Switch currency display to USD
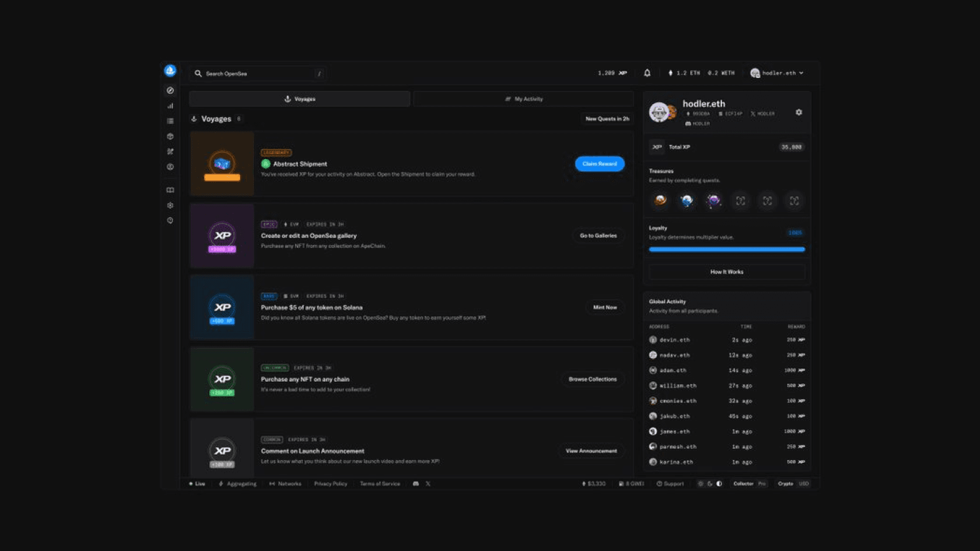The width and height of the screenshot is (980, 551). [x=804, y=483]
